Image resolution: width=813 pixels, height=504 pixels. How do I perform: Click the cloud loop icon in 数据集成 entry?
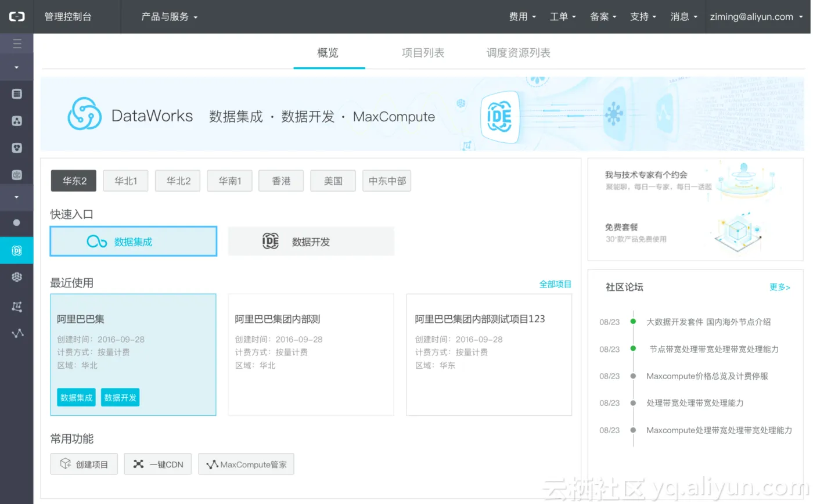(x=97, y=242)
